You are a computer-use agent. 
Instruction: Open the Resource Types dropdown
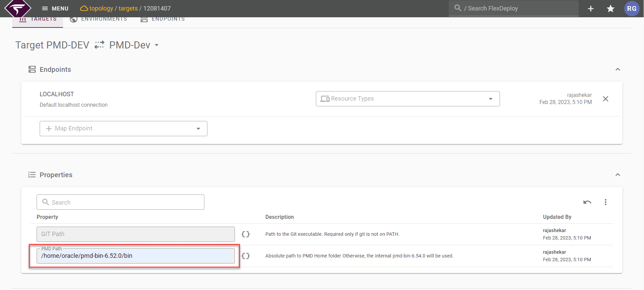(x=408, y=99)
